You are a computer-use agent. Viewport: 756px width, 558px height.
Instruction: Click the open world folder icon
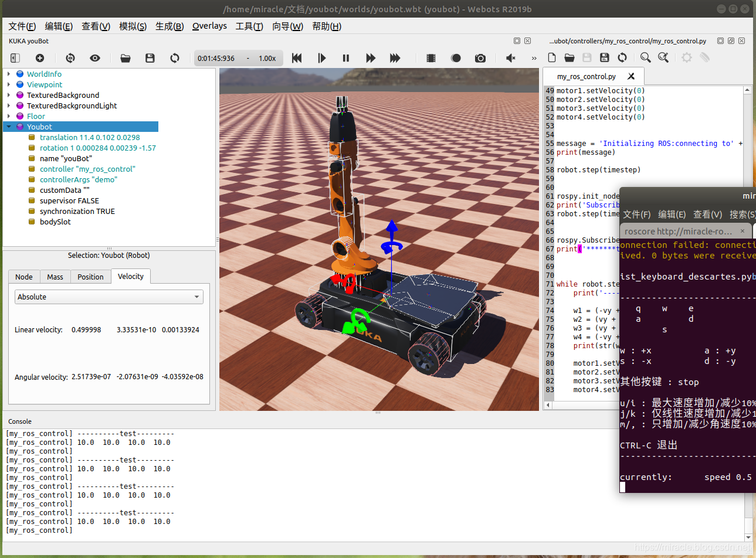(126, 58)
